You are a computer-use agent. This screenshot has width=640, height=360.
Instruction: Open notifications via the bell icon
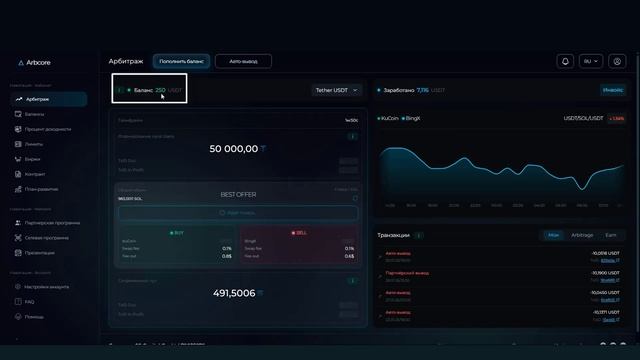(565, 61)
